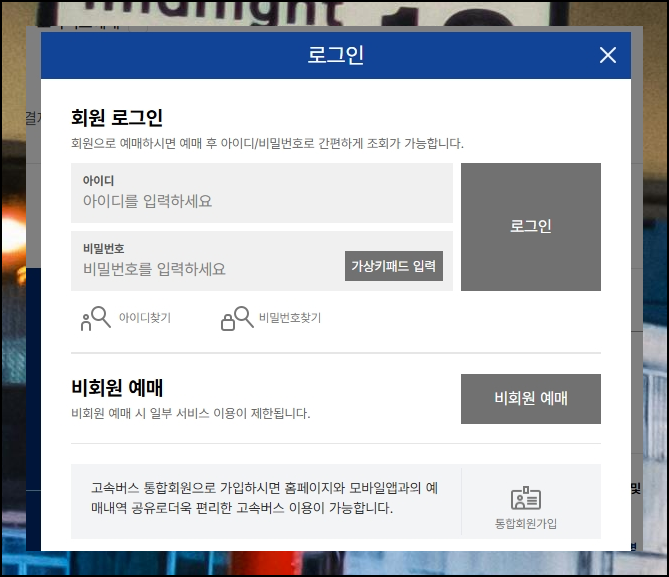Click the 아이디찾기 person-search icon
Screen dimensions: 669x577
coord(96,318)
